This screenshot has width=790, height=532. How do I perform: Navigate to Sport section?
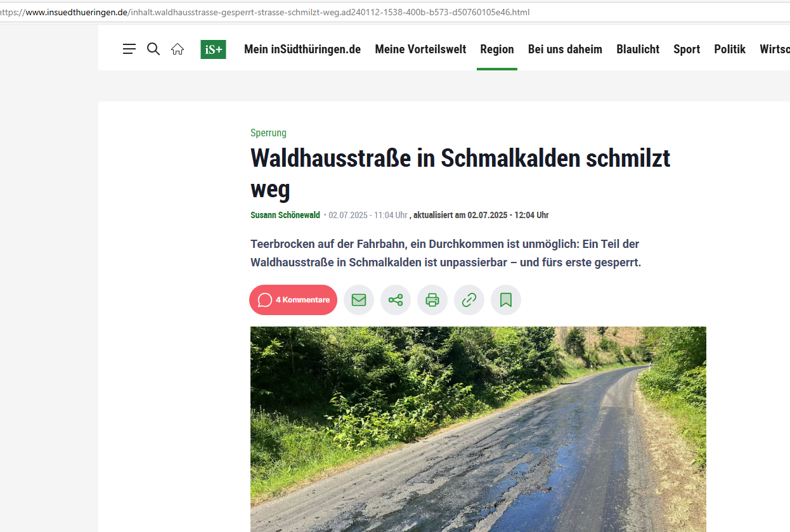(687, 49)
